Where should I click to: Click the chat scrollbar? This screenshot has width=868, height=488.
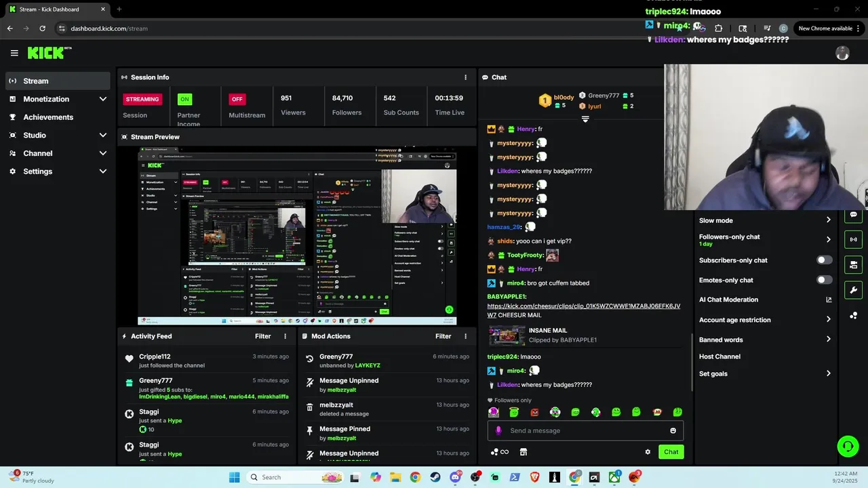pos(692,361)
